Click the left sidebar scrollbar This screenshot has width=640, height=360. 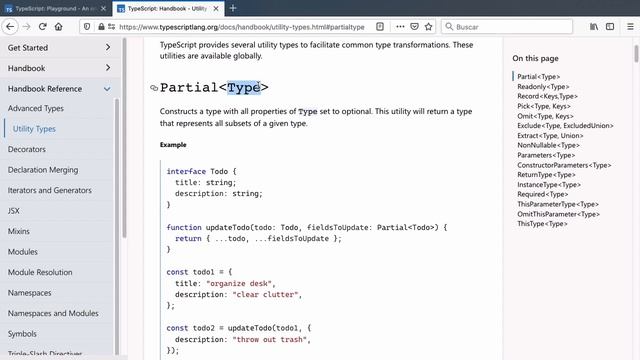[x=124, y=139]
